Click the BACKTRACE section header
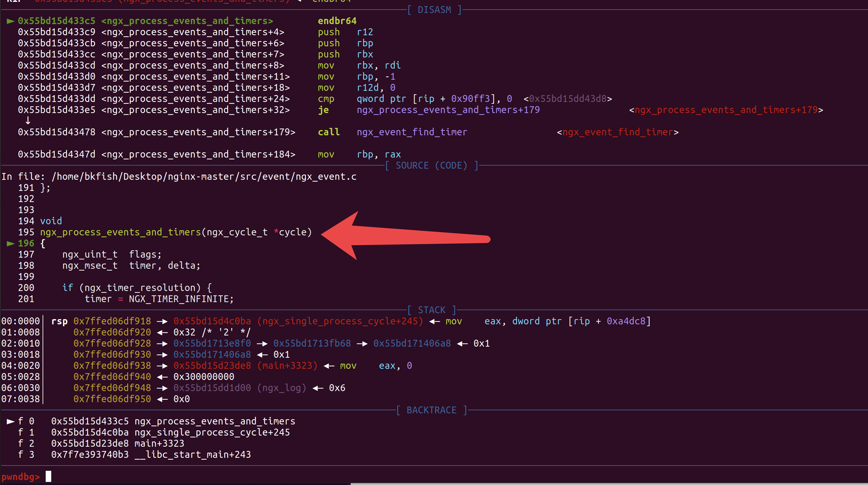Image resolution: width=868 pixels, height=485 pixels. pos(431,410)
